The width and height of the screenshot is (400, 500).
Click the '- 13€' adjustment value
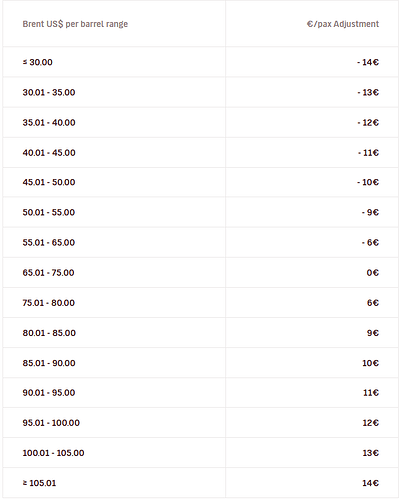(x=368, y=92)
